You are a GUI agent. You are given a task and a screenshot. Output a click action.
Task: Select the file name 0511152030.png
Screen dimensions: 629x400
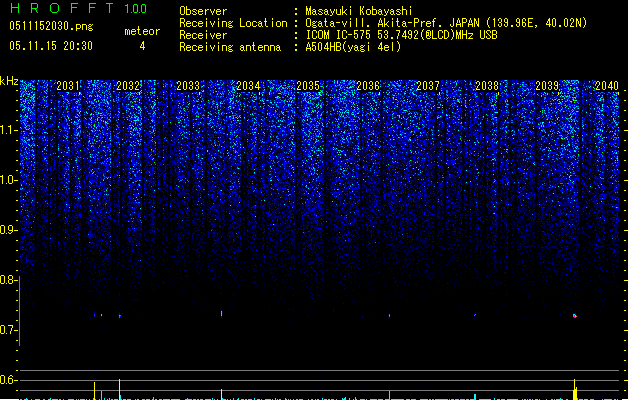click(51, 26)
